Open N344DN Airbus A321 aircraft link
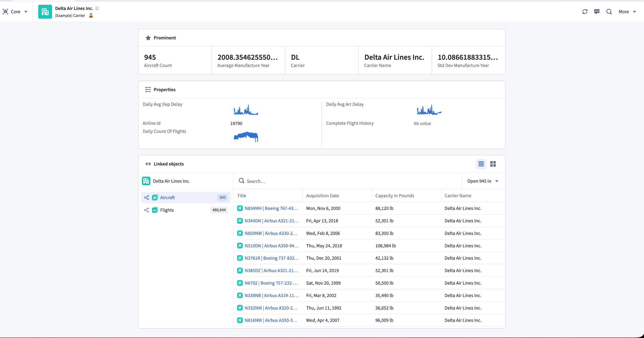The image size is (644, 338). tap(271, 221)
